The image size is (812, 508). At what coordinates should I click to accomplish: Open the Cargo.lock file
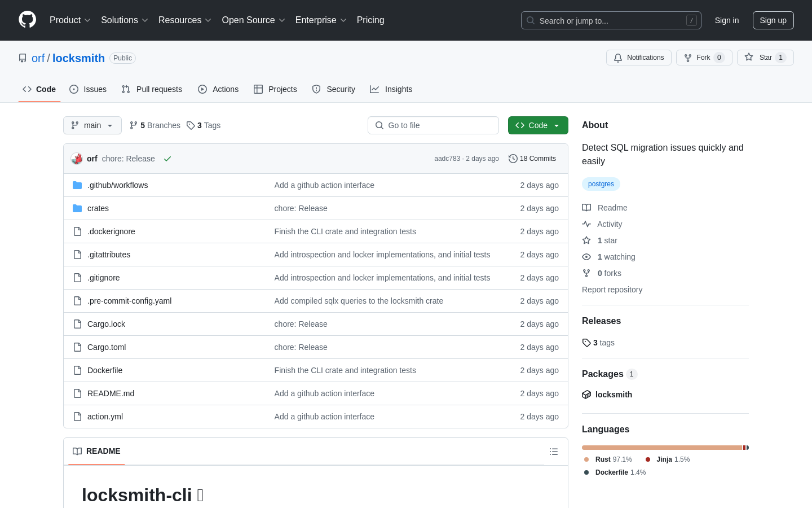point(106,324)
